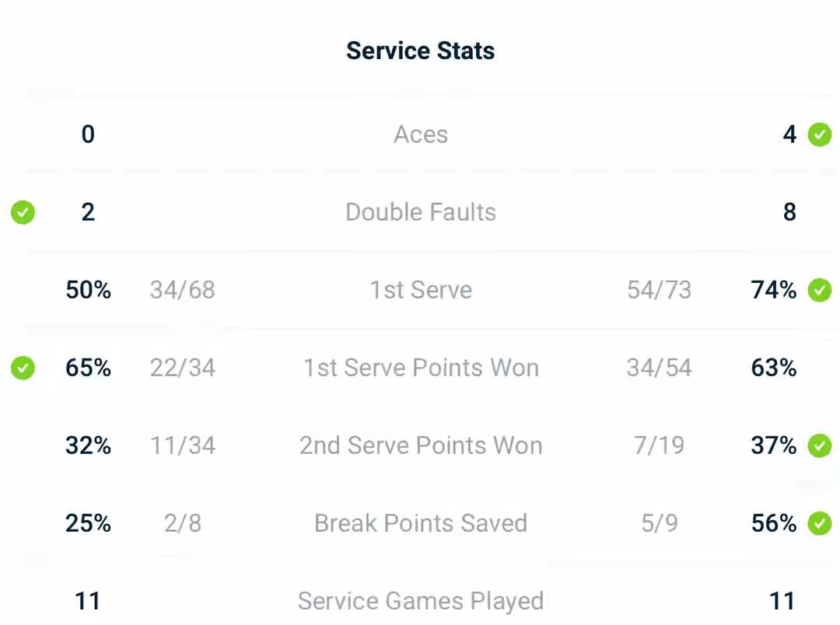Click the checkmark beside 65% serve points won
The image size is (840, 625).
tap(23, 368)
